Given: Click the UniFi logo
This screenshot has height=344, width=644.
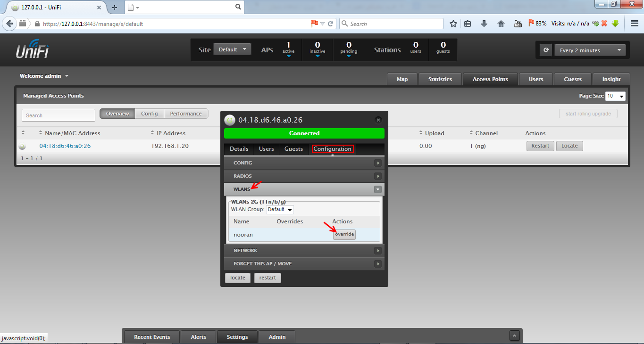Looking at the screenshot, I should (x=32, y=50).
